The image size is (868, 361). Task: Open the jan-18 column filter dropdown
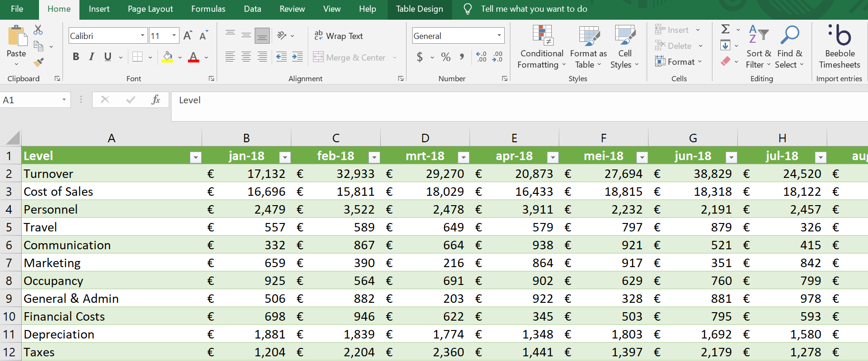[284, 157]
